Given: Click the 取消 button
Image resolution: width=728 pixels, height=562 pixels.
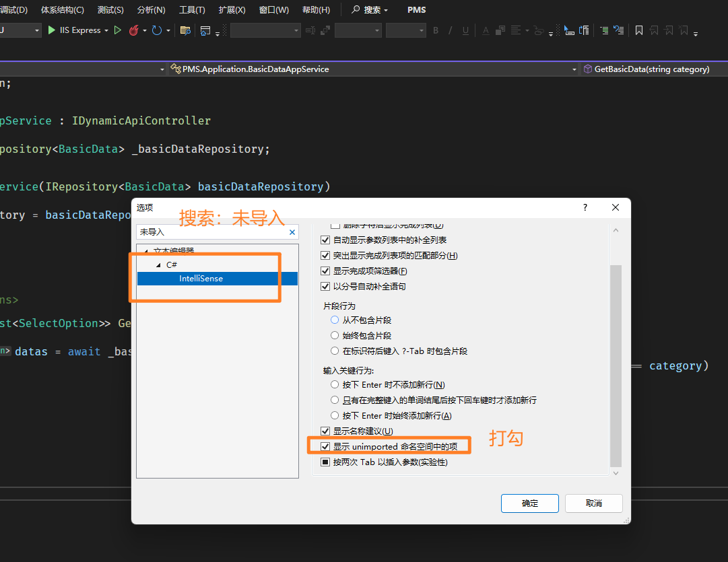Looking at the screenshot, I should [593, 503].
